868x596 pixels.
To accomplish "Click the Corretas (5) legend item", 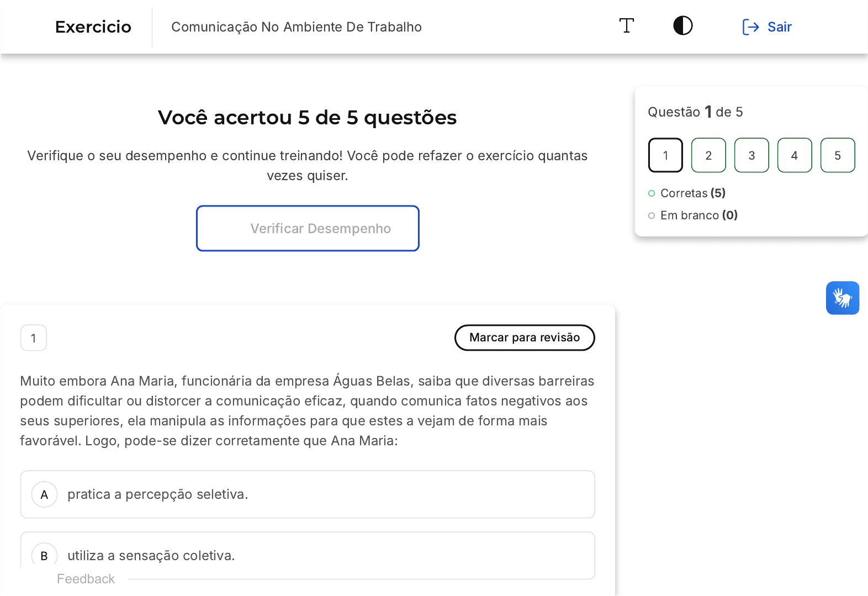I will tap(692, 193).
